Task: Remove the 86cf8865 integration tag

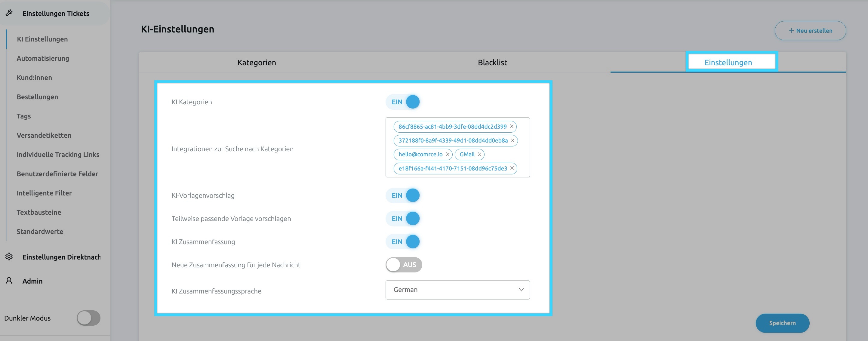Action: click(x=512, y=126)
